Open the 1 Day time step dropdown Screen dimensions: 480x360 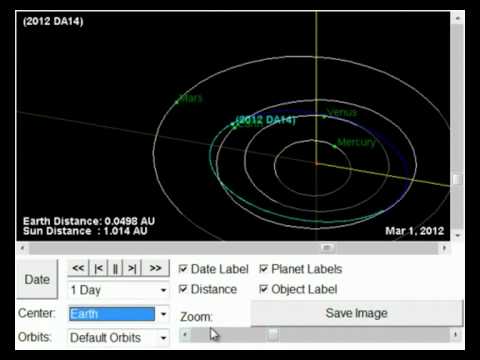pos(118,290)
